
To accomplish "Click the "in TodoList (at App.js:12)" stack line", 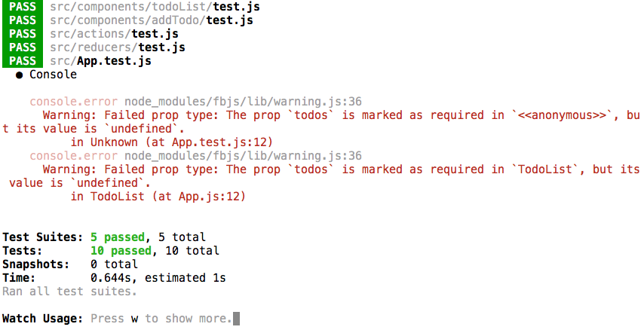I will point(158,197).
